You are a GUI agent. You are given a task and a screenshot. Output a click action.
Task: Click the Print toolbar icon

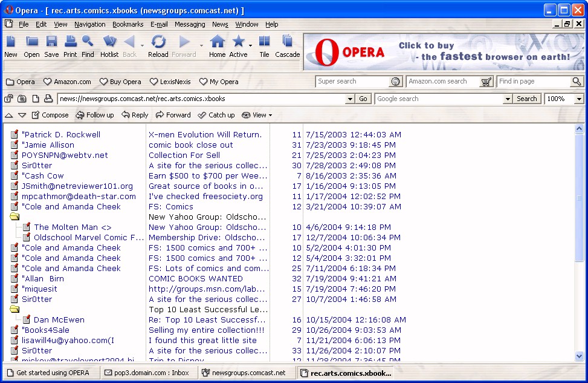pyautogui.click(x=70, y=42)
